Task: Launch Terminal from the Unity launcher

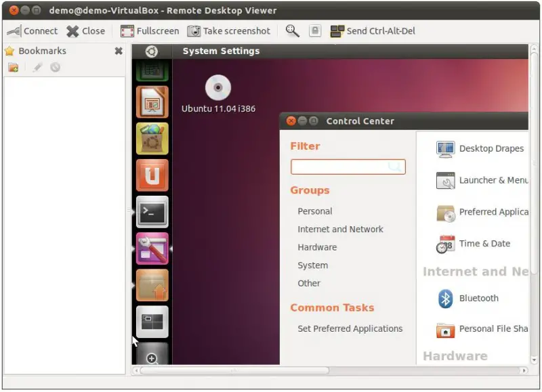Action: [x=152, y=212]
